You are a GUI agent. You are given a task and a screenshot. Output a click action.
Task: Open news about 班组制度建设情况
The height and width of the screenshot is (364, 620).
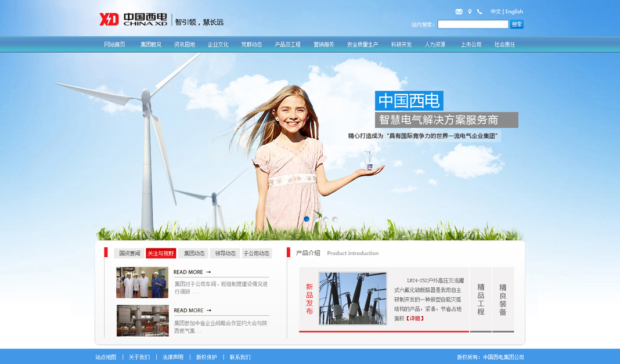coord(221,288)
